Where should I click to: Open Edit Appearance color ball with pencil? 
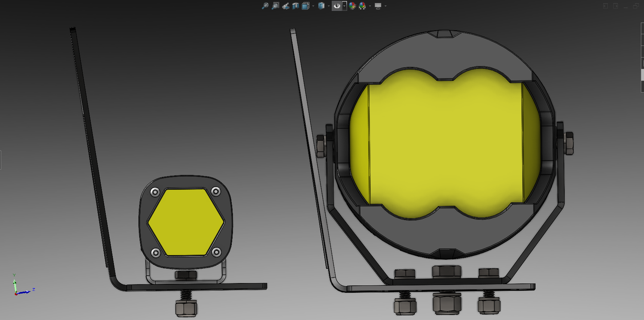[x=353, y=6]
